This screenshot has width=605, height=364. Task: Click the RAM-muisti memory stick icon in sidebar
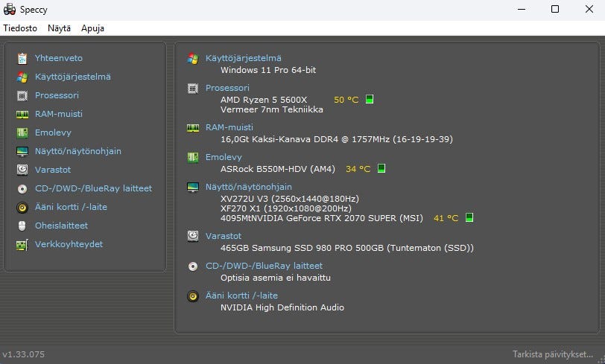click(x=22, y=114)
